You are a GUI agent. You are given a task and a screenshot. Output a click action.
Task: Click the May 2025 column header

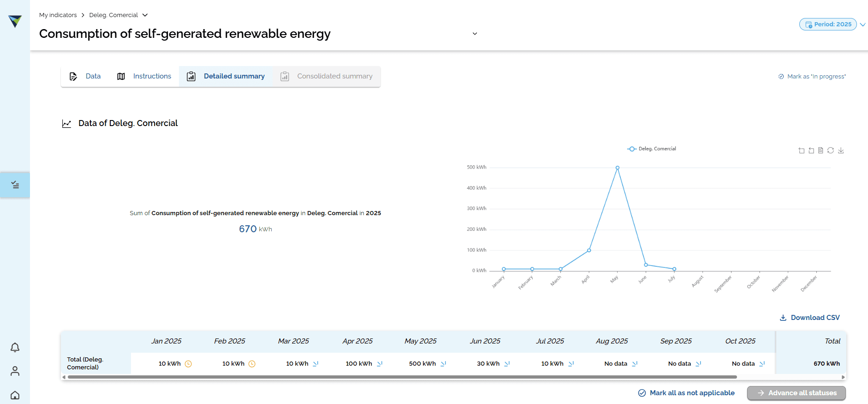click(421, 341)
